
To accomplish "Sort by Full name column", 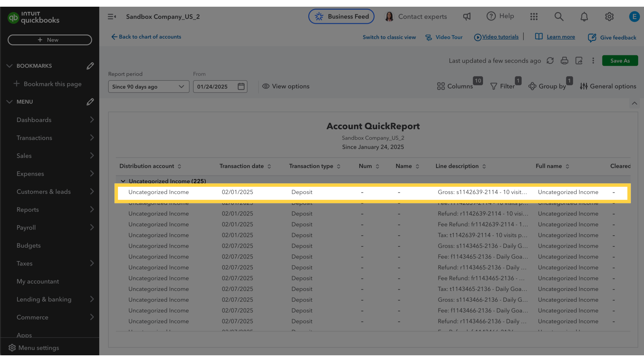I will coord(567,166).
